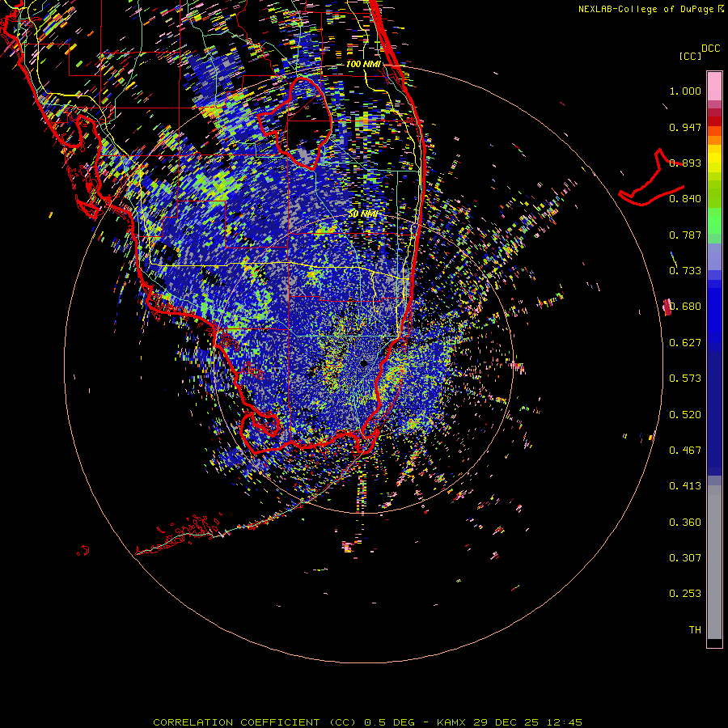Click the lavender swatch near 0.733

tap(714, 256)
